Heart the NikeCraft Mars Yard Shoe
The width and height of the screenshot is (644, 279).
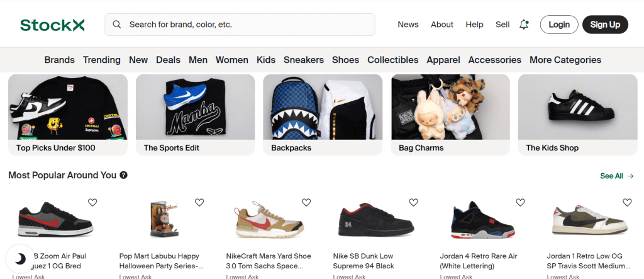(x=306, y=202)
